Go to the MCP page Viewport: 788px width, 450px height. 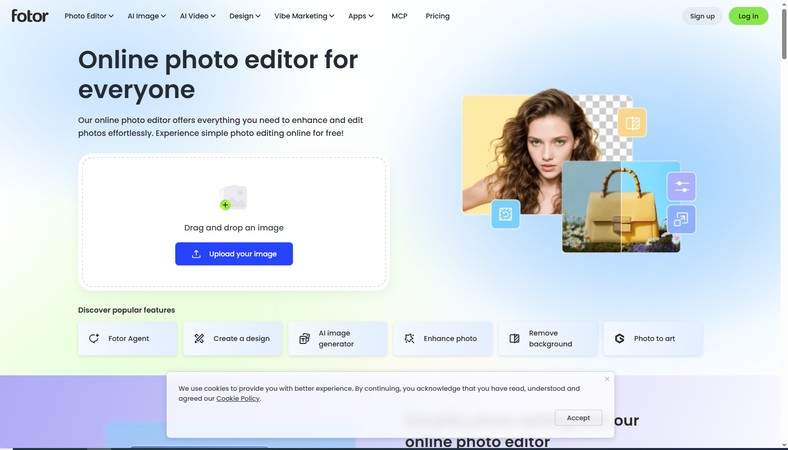[x=399, y=16]
